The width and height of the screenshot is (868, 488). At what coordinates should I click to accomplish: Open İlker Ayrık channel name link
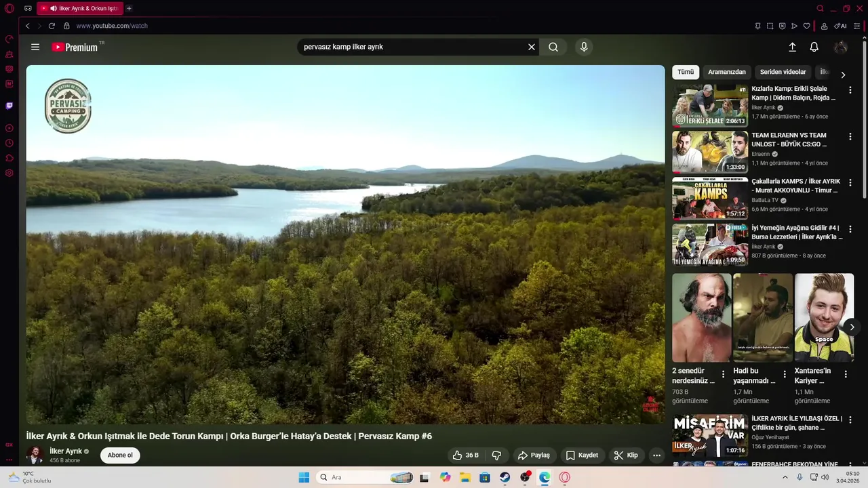[66, 451]
